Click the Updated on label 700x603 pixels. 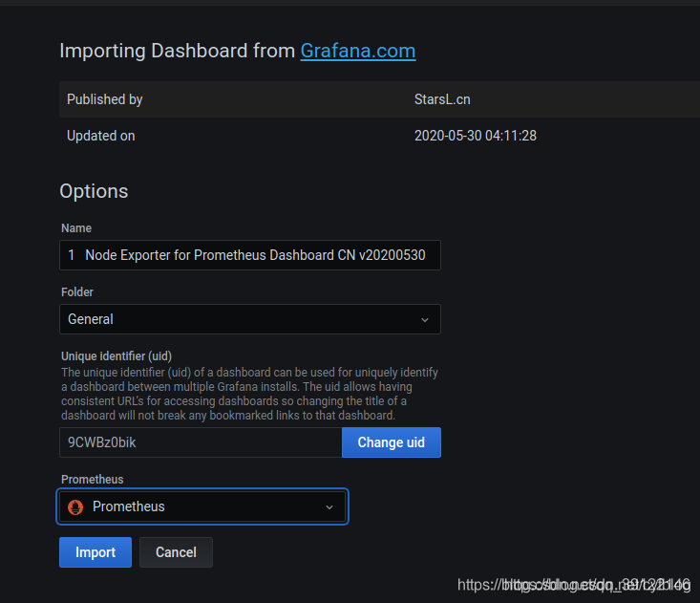coord(101,136)
